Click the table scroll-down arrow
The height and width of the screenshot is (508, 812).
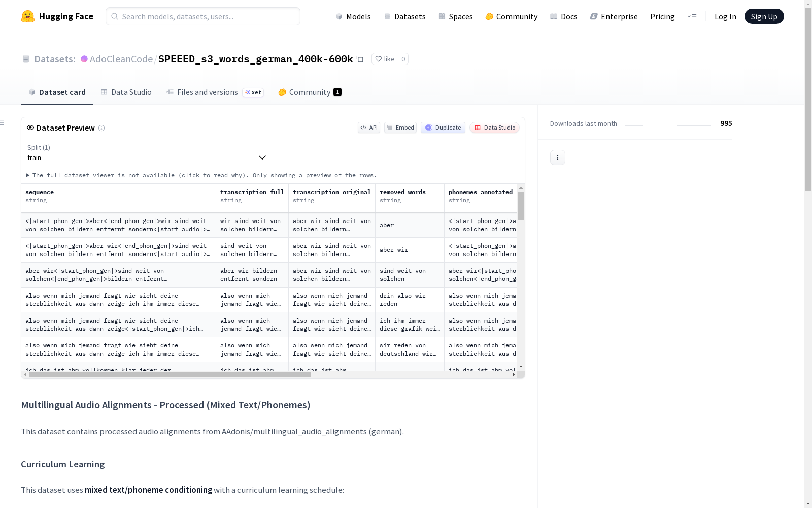pyautogui.click(x=521, y=367)
